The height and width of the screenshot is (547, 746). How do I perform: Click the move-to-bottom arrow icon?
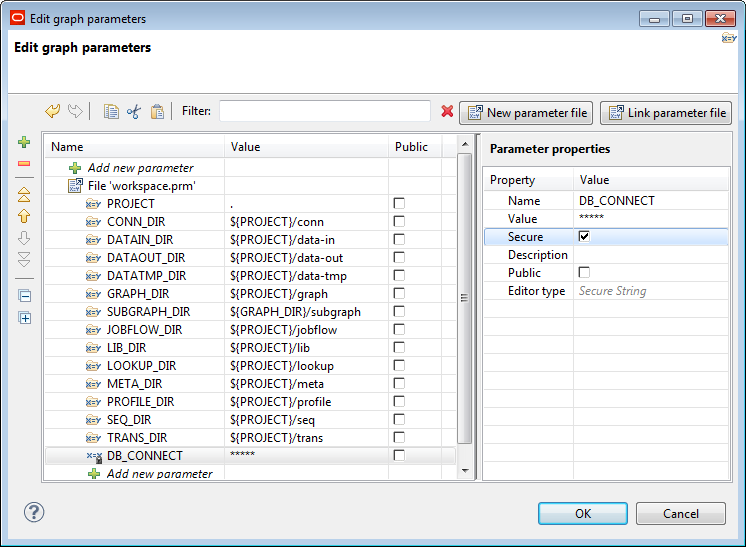24,259
